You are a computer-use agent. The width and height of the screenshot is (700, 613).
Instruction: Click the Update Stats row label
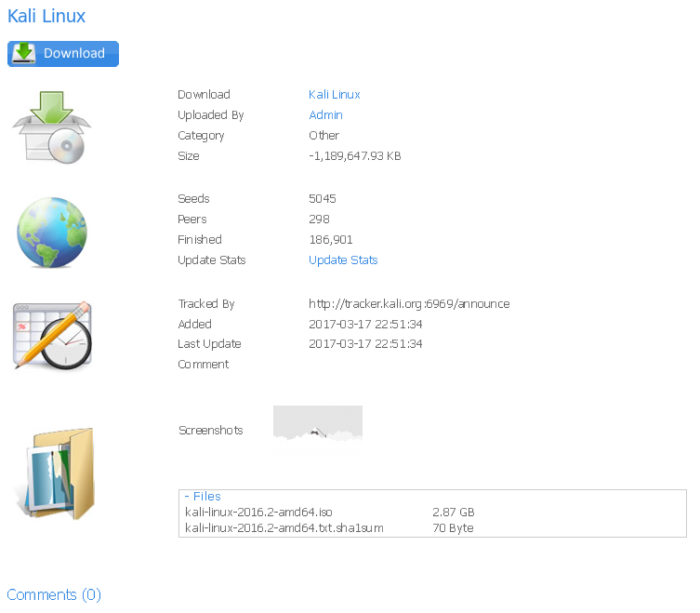212,260
